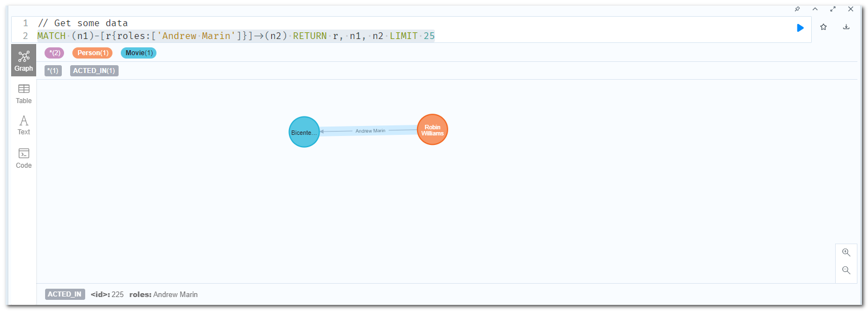868x311 pixels.
Task: Select the Person(1) node label badge
Action: click(x=92, y=53)
